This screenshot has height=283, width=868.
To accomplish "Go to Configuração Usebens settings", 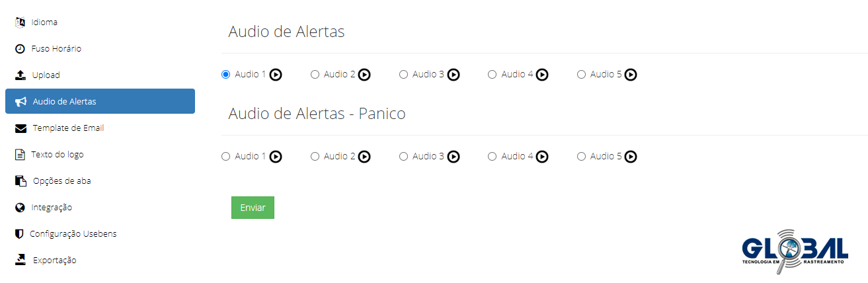I will click(x=73, y=234).
